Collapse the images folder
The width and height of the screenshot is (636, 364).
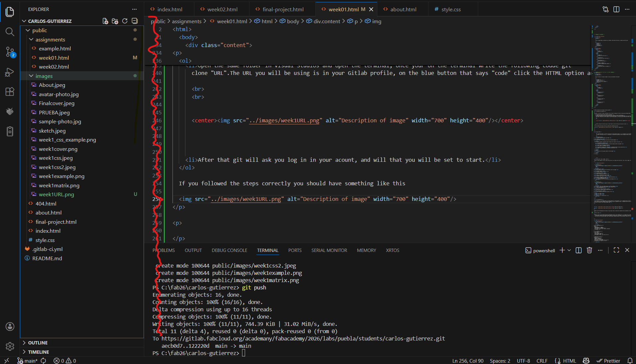[x=31, y=76]
